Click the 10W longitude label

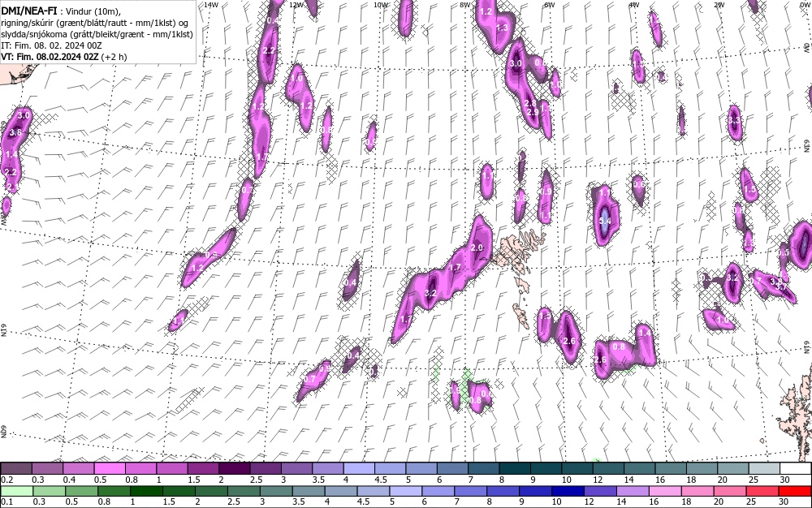(381, 5)
